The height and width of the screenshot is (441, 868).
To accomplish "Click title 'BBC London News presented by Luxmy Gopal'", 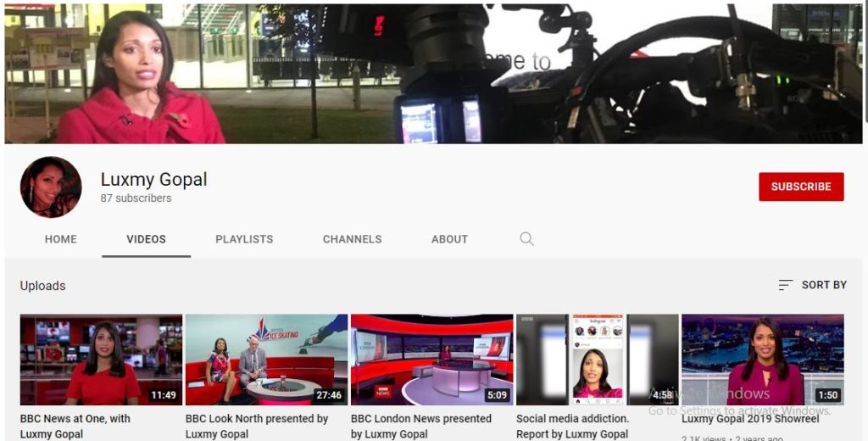I will [x=421, y=426].
